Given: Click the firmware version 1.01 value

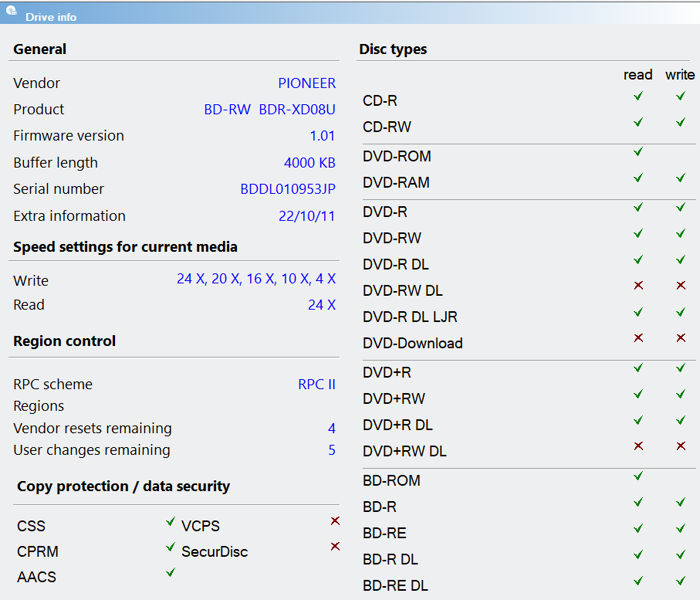Looking at the screenshot, I should 322,136.
